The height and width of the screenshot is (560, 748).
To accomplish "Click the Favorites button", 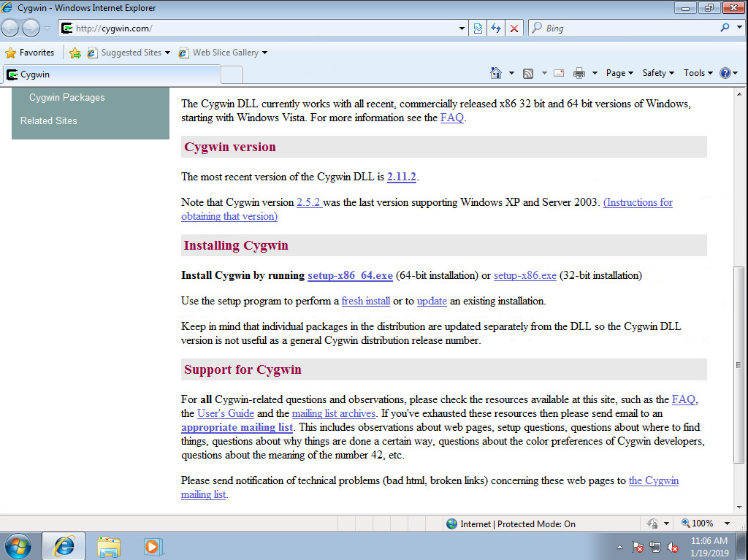I will pos(30,53).
